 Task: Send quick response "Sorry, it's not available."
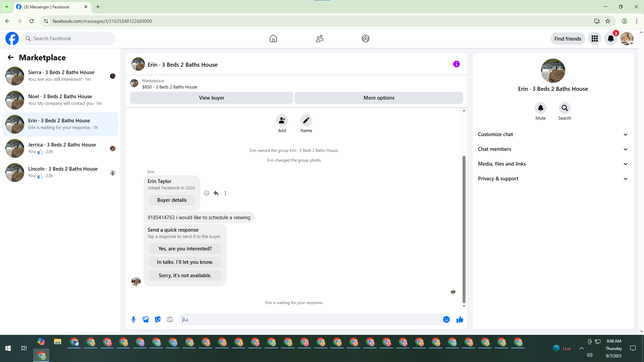click(x=185, y=276)
